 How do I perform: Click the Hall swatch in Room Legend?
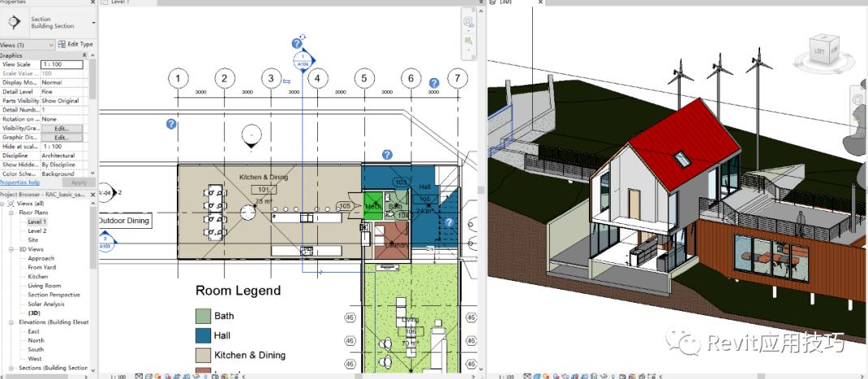[x=203, y=336]
